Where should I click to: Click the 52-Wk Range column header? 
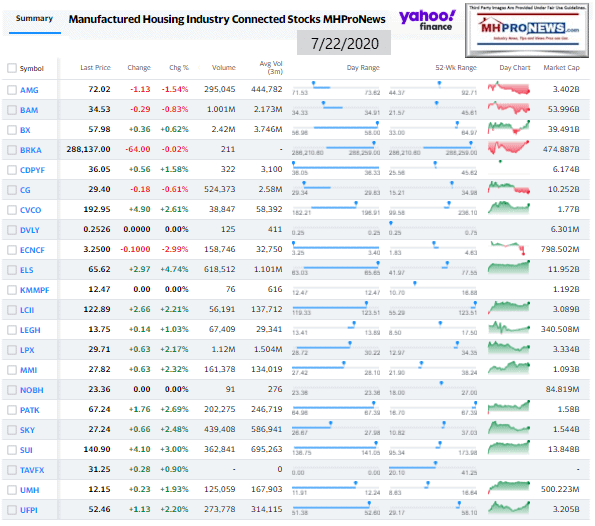coord(456,68)
